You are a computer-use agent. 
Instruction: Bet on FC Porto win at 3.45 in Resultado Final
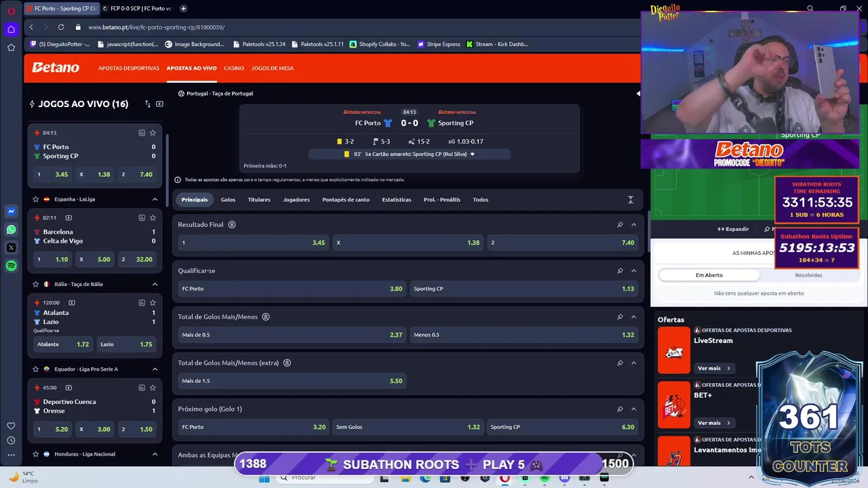coord(253,243)
